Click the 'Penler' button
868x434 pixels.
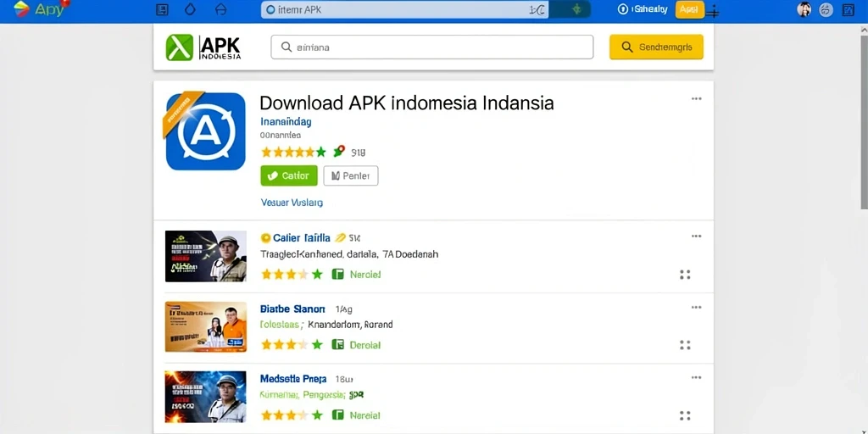pos(351,175)
